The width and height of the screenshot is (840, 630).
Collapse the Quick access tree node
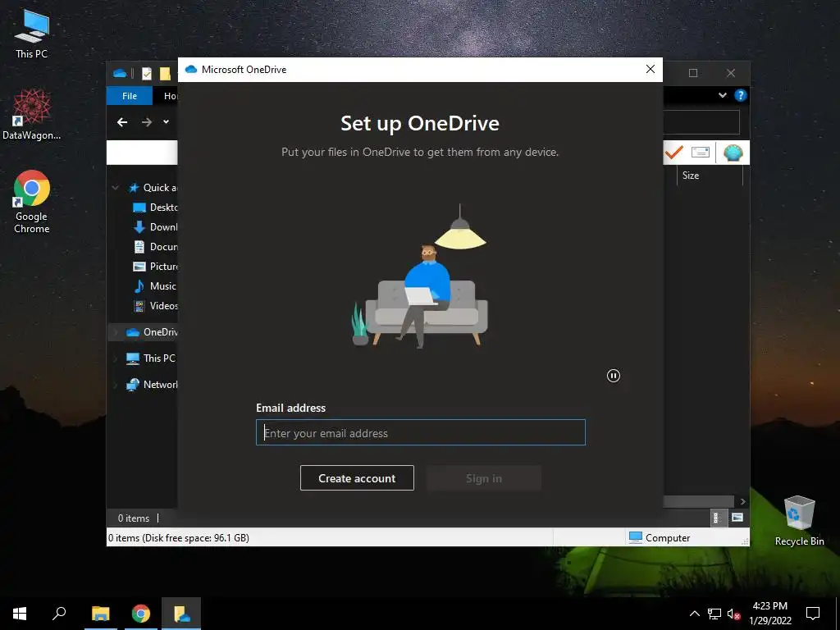coord(115,188)
